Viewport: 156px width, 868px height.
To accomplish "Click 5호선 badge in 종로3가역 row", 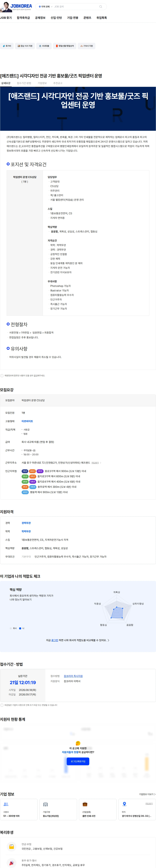I will (x=40, y=471).
